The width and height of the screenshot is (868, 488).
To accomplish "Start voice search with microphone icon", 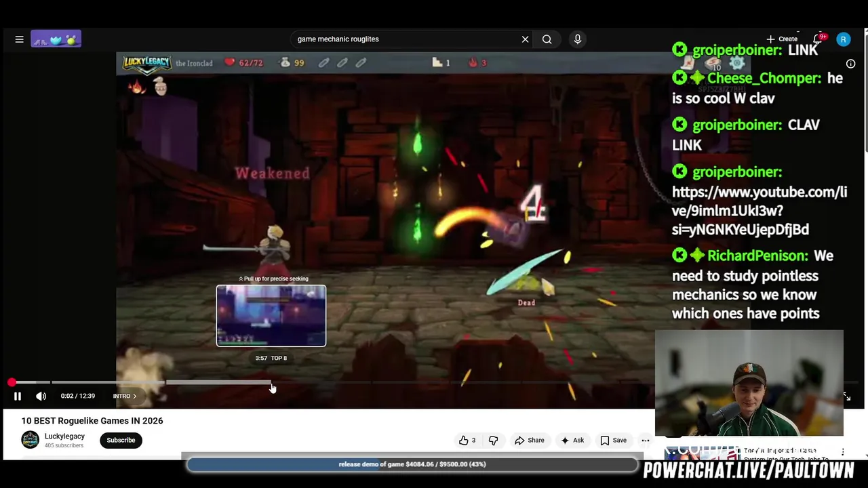I will pos(578,39).
